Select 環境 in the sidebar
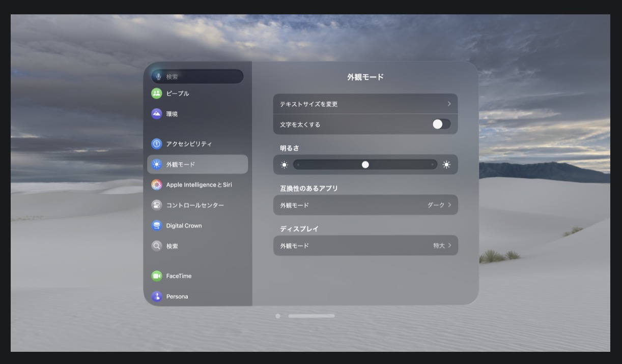The height and width of the screenshot is (364, 622). 172,114
